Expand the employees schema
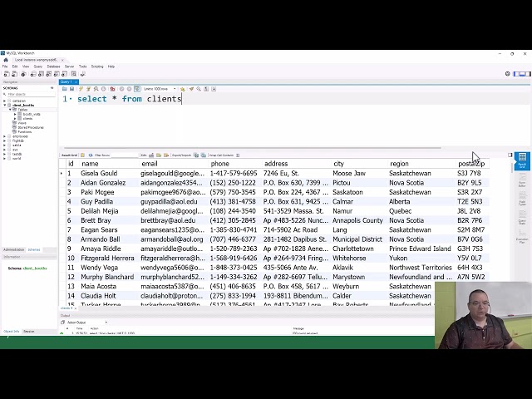This screenshot has width=532, height=399. [5, 136]
